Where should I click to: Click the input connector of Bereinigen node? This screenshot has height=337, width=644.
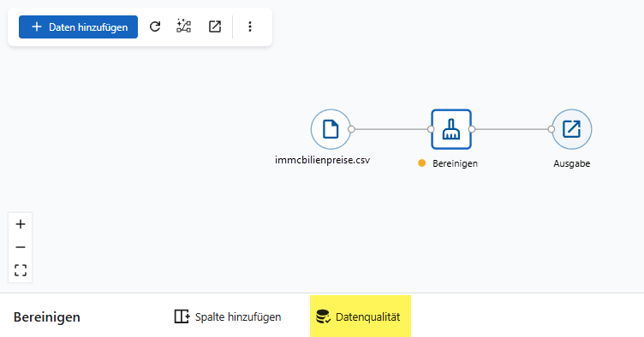431,129
